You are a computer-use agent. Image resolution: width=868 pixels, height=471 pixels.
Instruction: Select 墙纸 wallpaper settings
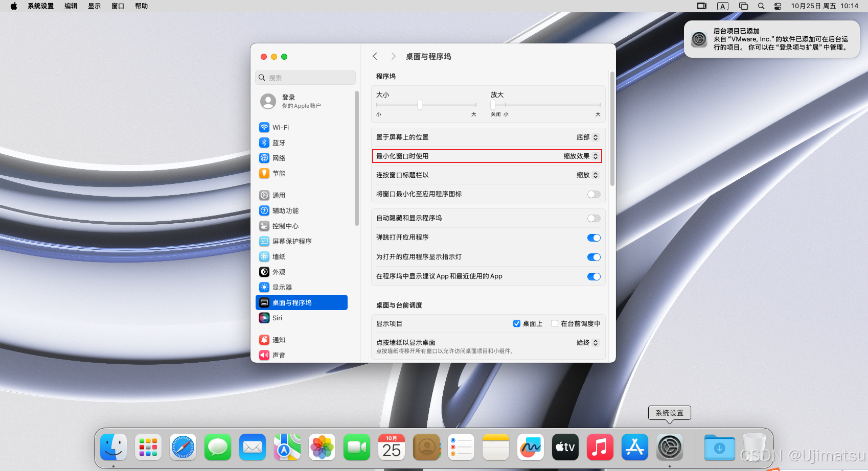pos(302,256)
